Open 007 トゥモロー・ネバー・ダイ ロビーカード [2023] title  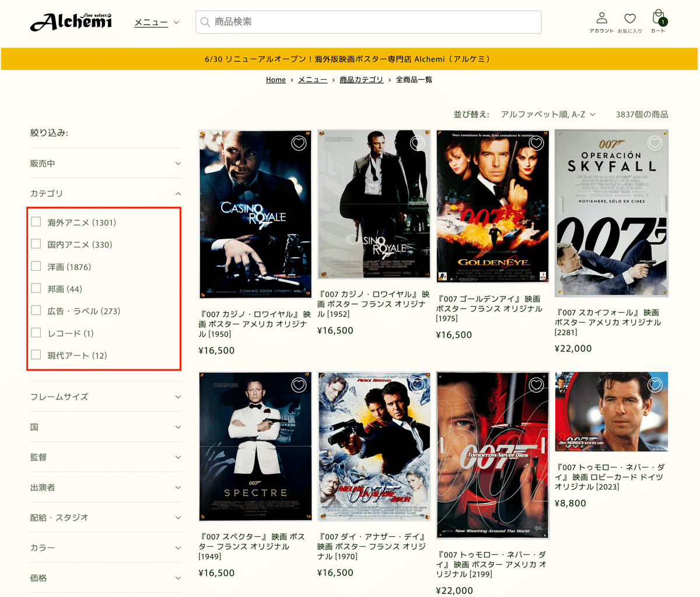pos(610,477)
